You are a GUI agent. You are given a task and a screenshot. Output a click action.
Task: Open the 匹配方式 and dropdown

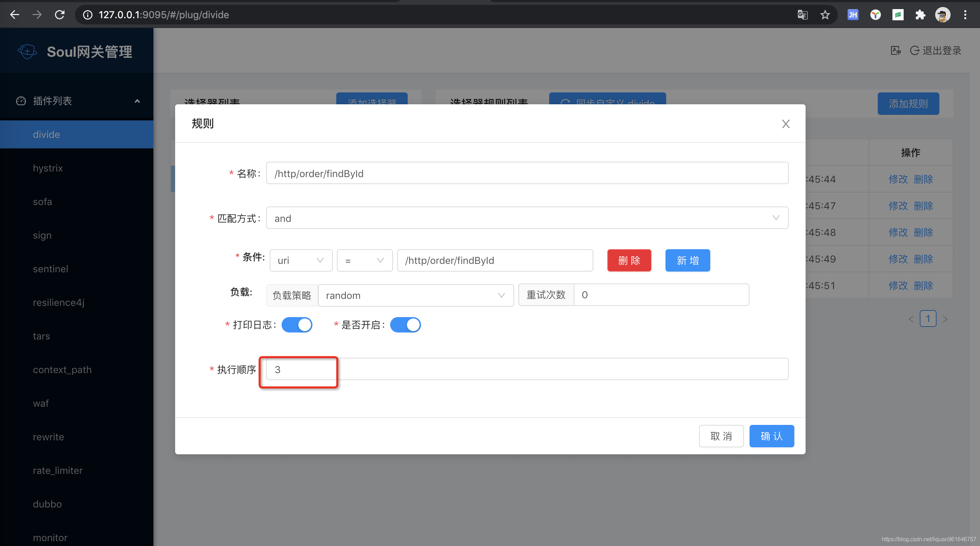[527, 218]
